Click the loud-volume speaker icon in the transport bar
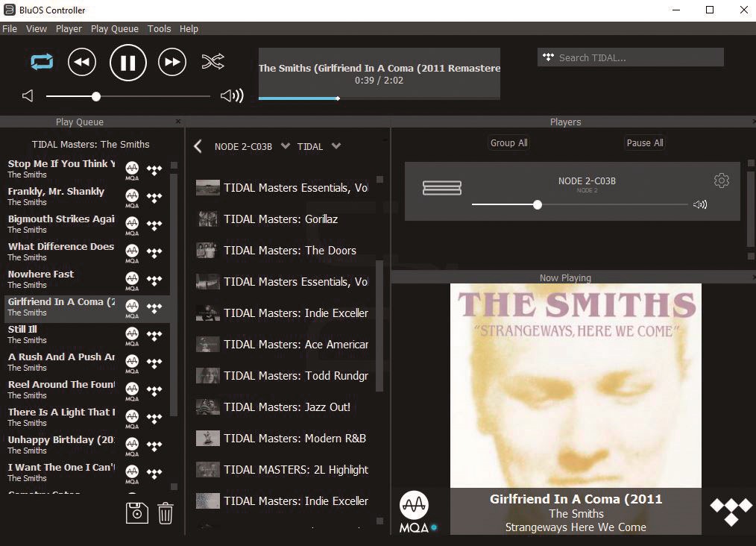 232,96
